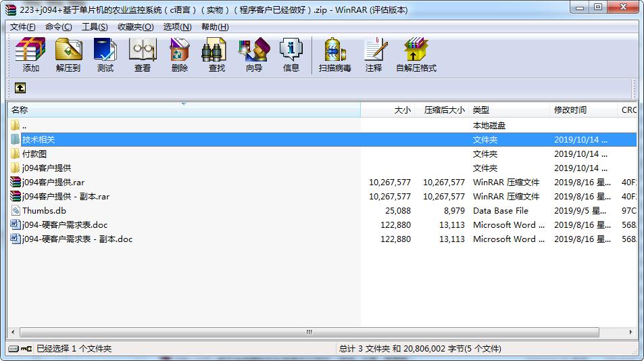Image resolution: width=644 pixels, height=361 pixels.
Task: Open the 命令(C) menu
Action: [58, 26]
